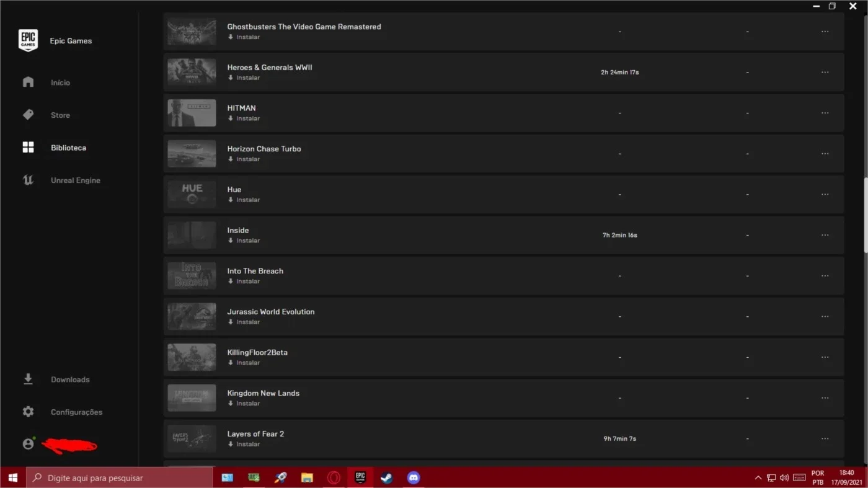Open options menu for KillingFloor2Beta
This screenshot has height=488, width=868.
tap(825, 357)
